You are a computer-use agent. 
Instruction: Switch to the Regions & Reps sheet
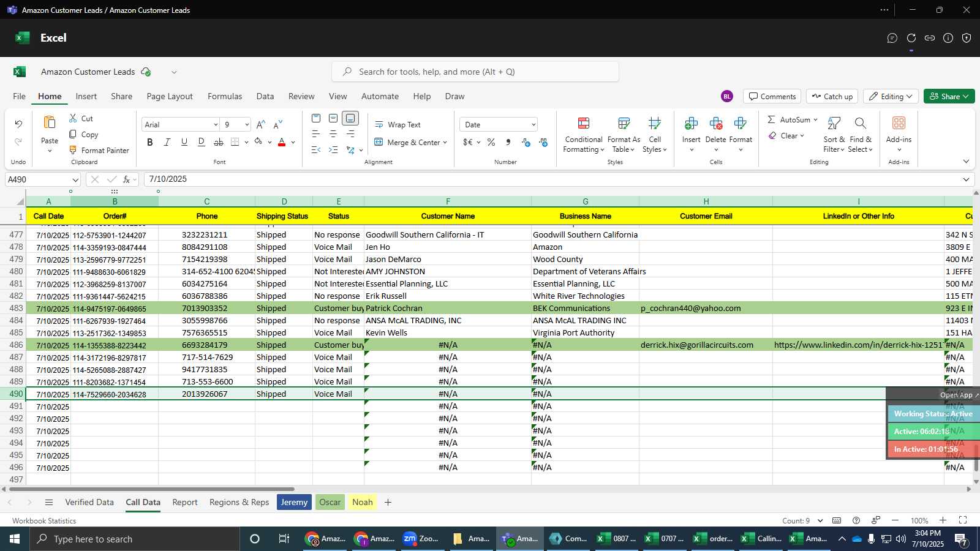click(x=239, y=502)
